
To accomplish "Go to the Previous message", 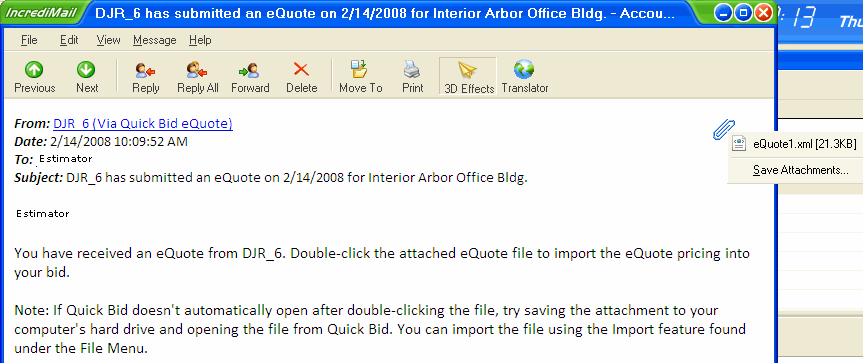I will [x=35, y=77].
